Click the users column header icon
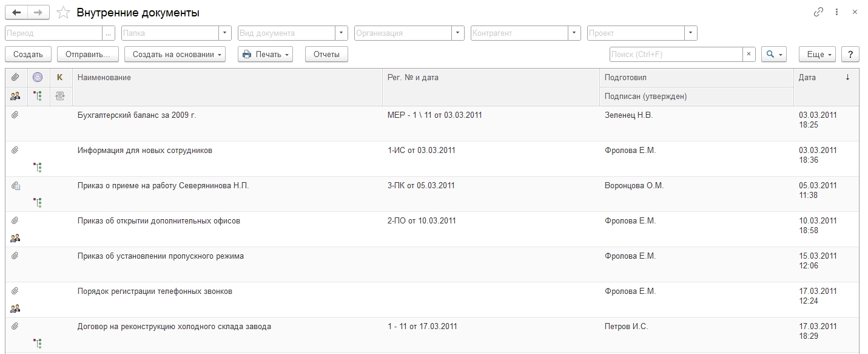The width and height of the screenshot is (868, 354). [x=16, y=95]
